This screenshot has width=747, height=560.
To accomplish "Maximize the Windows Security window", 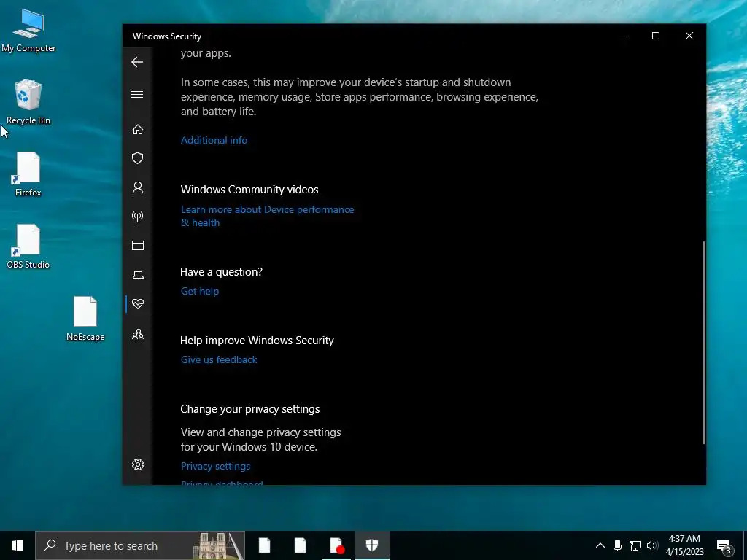I will 656,36.
